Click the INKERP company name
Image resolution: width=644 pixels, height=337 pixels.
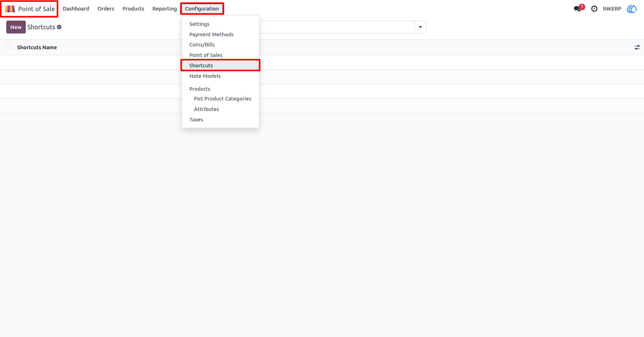pyautogui.click(x=612, y=9)
